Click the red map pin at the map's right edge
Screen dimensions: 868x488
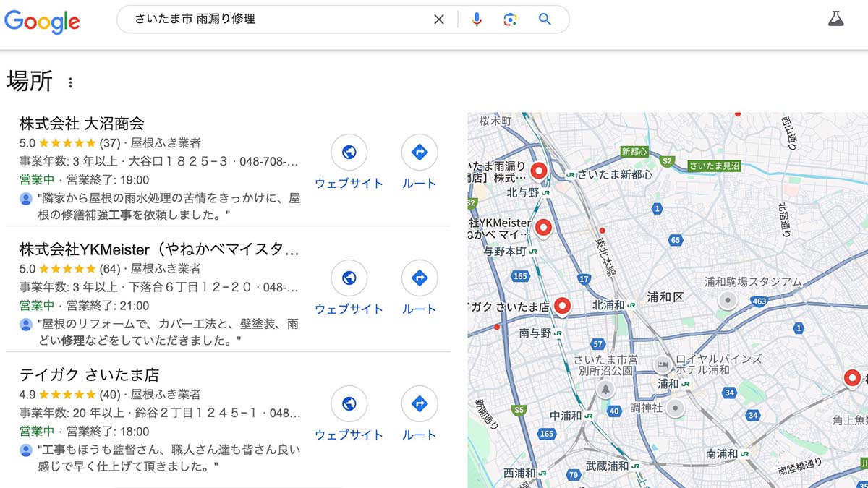tap(852, 378)
